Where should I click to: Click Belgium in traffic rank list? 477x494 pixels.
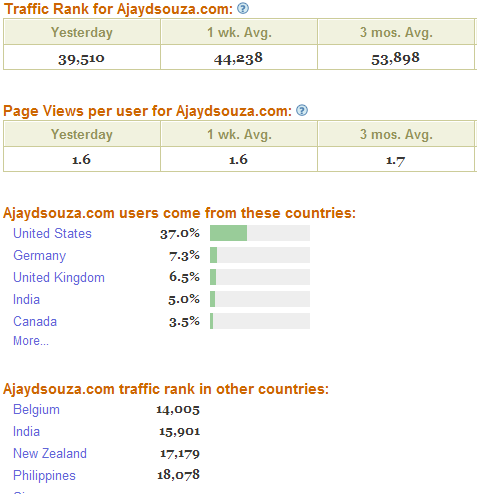tap(36, 409)
